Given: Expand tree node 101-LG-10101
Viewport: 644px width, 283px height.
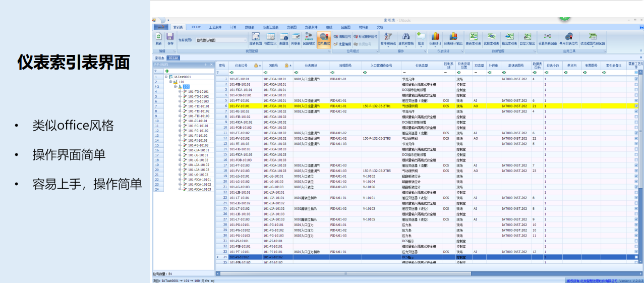Looking at the screenshot, I should tap(180, 155).
